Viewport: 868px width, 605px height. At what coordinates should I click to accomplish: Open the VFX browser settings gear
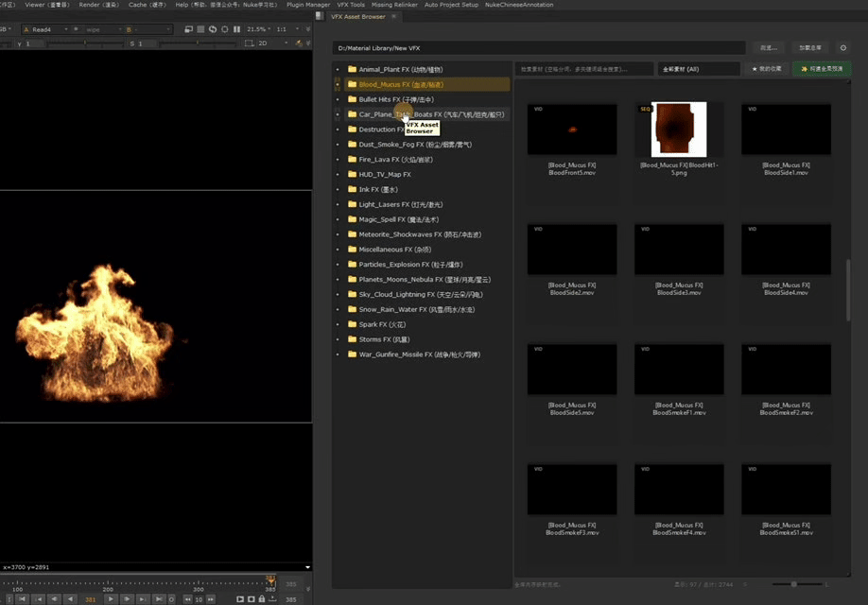click(843, 47)
